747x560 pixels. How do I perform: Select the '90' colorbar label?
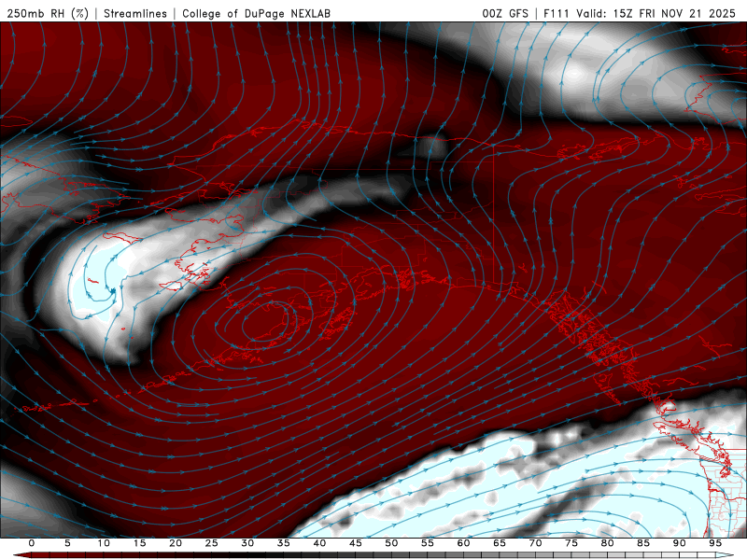680,543
